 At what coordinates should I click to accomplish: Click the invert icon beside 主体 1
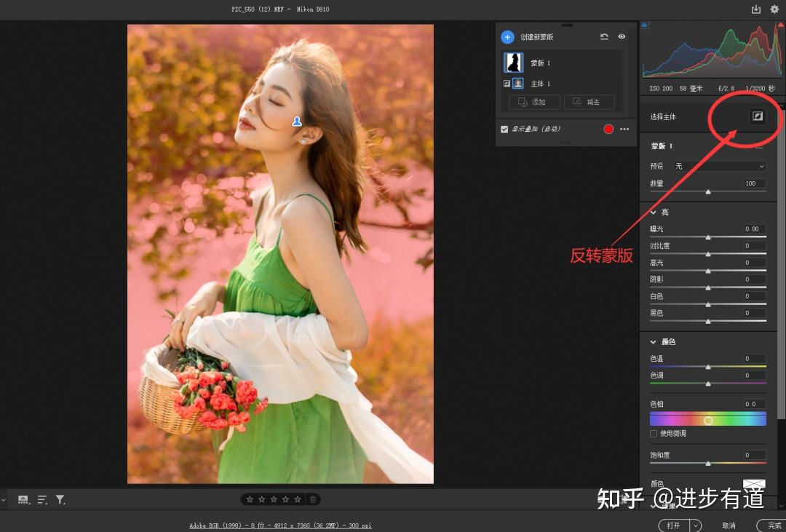coord(507,84)
